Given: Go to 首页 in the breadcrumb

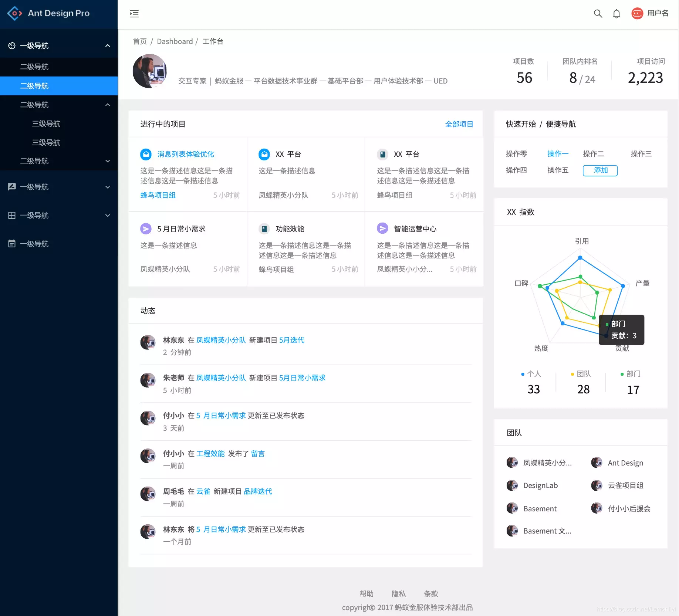Looking at the screenshot, I should point(140,41).
